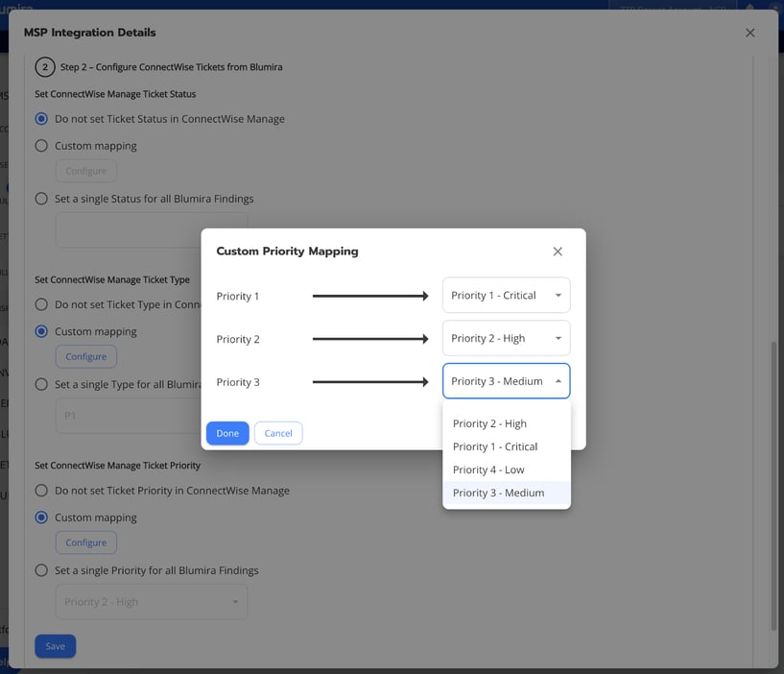Open the Priority 1 mapping dropdown
Screen dimensions: 784x674
tap(506, 296)
